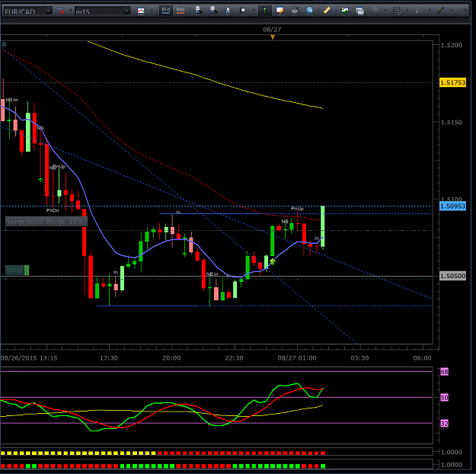Viewport: 476px width, 474px height.
Task: Toggle Ask price display
Action: (x=180, y=11)
